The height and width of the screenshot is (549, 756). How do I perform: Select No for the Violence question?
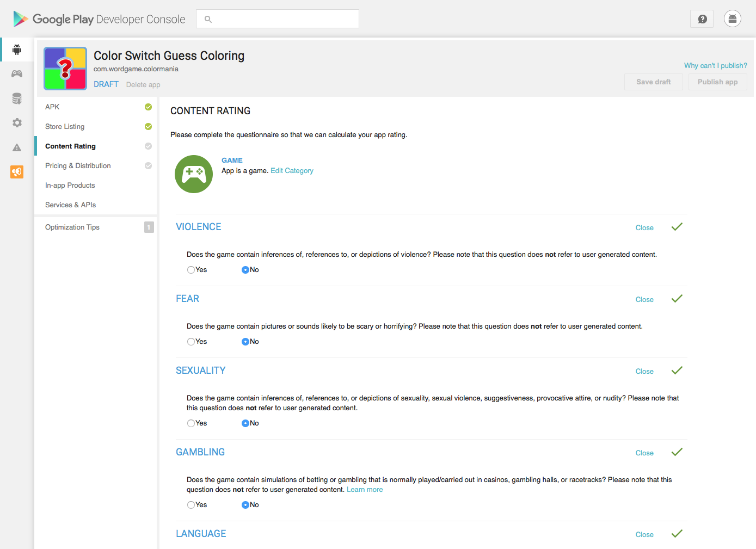245,270
